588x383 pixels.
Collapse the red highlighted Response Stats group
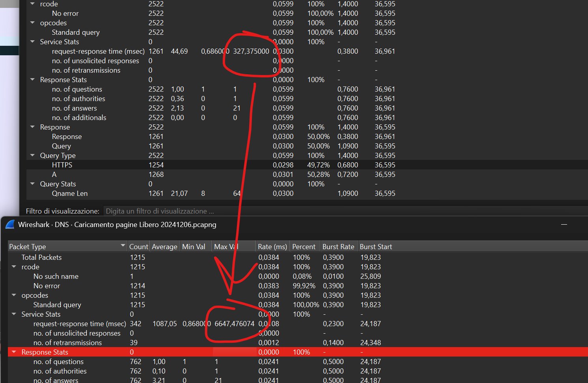tap(14, 352)
